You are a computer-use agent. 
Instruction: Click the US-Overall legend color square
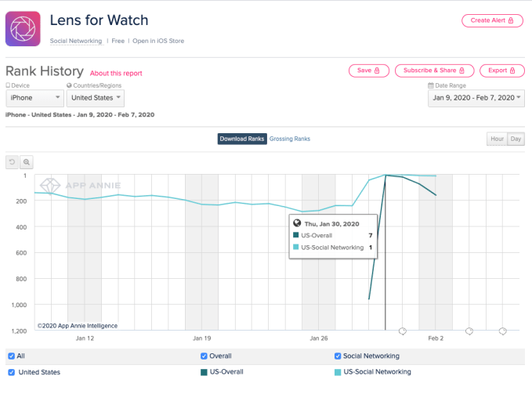[204, 372]
